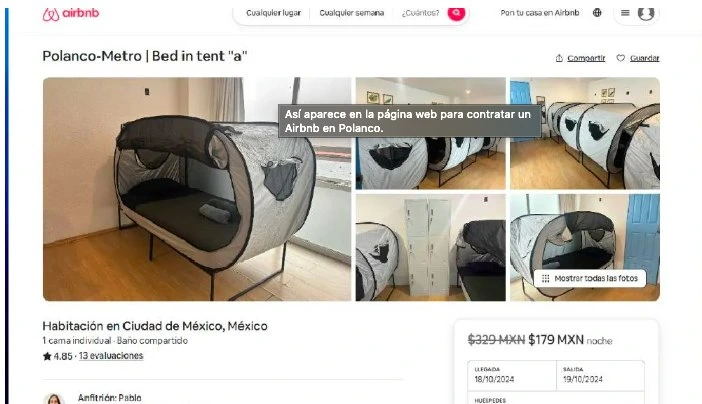Open '¿Cuántos?' guests selector
702x404 pixels.
point(420,13)
